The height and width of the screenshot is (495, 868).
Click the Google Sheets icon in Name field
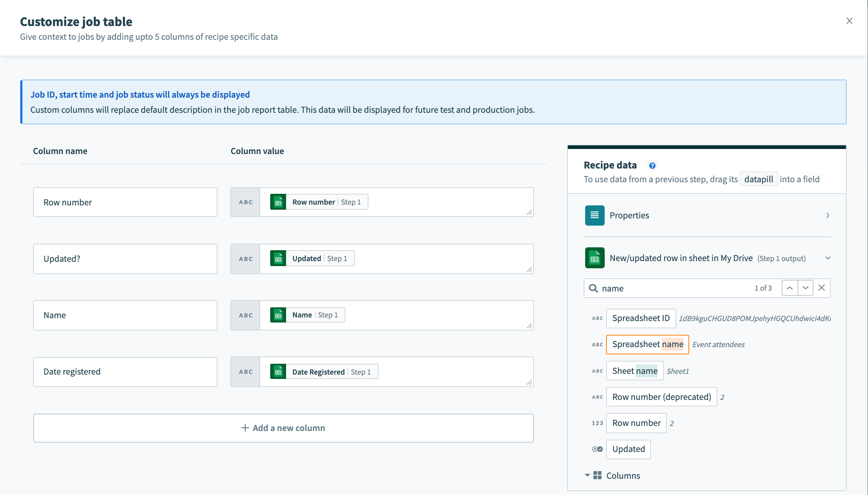pyautogui.click(x=278, y=314)
